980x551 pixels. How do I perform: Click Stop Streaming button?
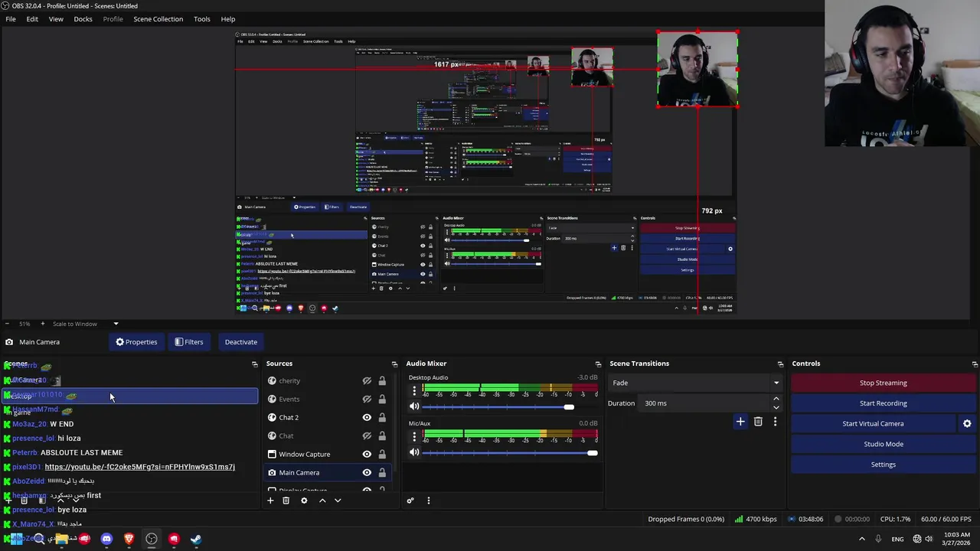click(883, 383)
